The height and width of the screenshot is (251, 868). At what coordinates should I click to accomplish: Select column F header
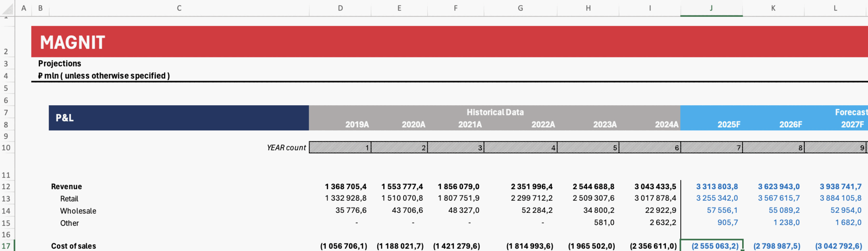(456, 8)
